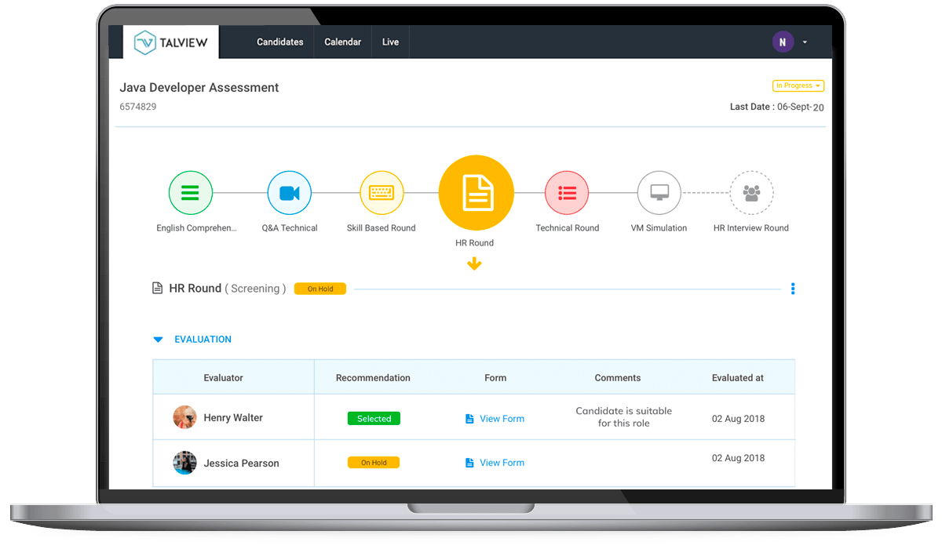Open the Calendar menu item
Viewport: 942px width, 560px height.
point(343,42)
